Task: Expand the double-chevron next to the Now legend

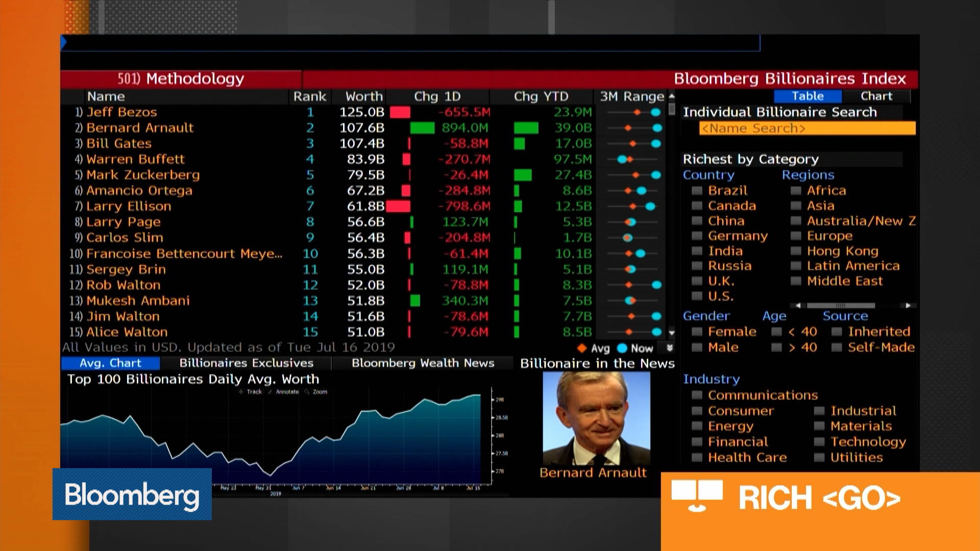Action: [670, 348]
